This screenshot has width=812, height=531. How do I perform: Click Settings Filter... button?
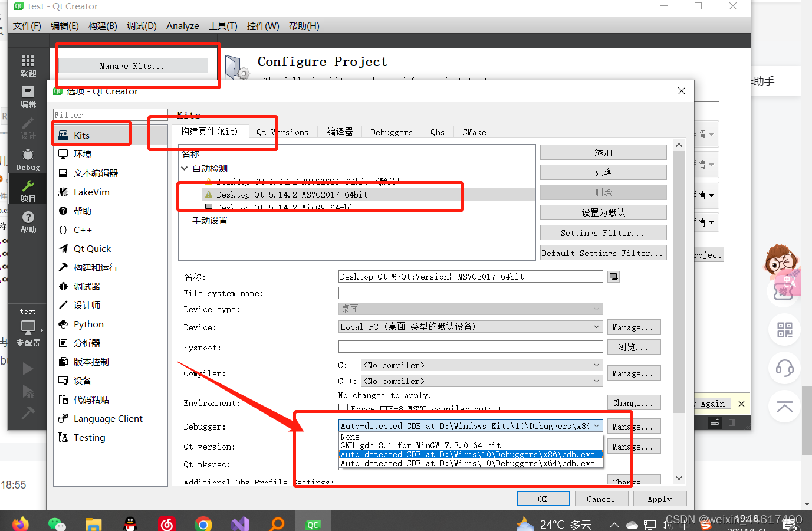click(x=603, y=233)
